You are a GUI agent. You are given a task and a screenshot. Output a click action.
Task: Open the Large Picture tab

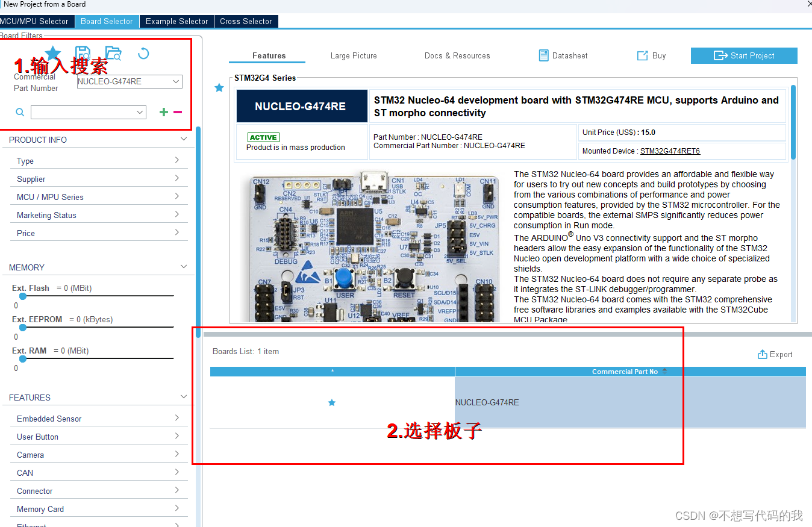354,55
